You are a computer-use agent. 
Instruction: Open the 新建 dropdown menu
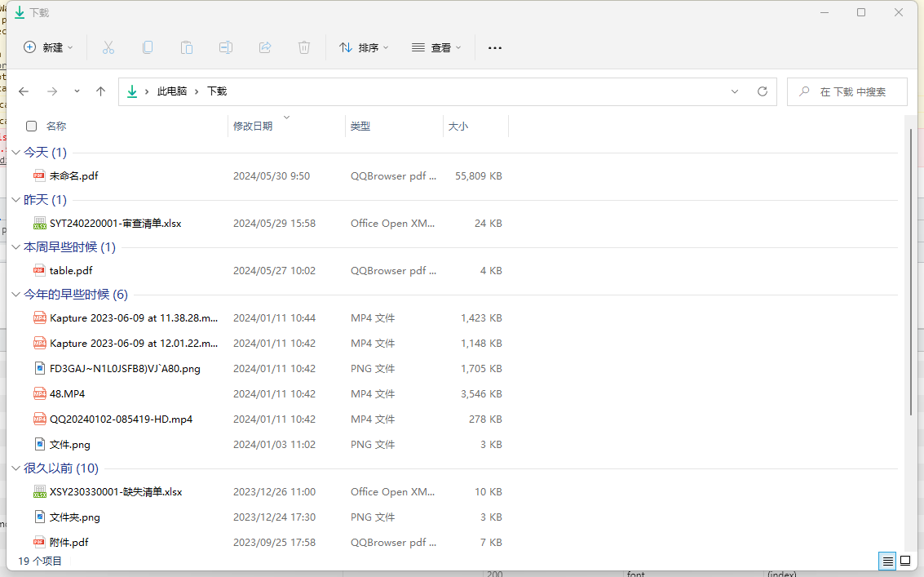[x=48, y=47]
